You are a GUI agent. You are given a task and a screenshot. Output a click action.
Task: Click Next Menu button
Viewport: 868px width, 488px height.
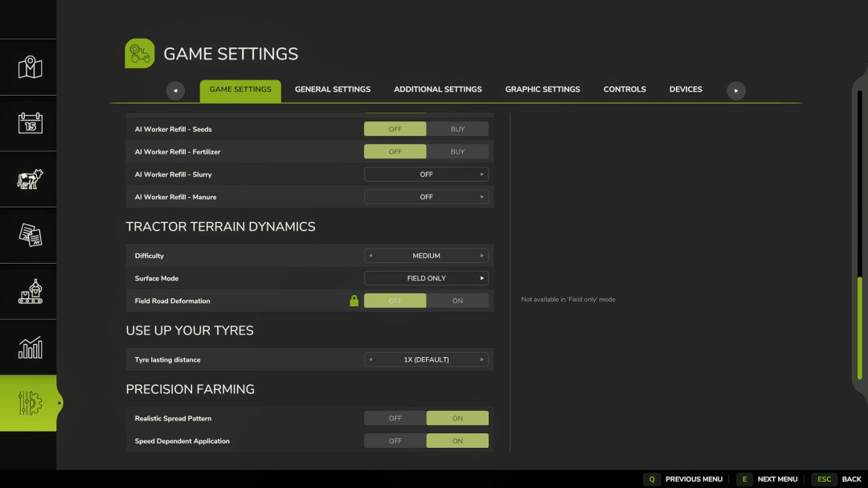point(777,479)
